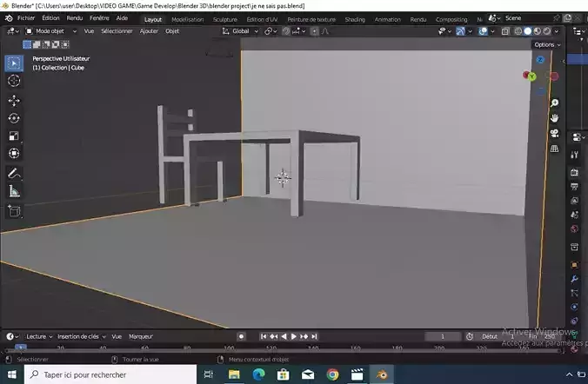Click the Windows search box
Viewport: 588px width, 384px height.
click(110, 374)
